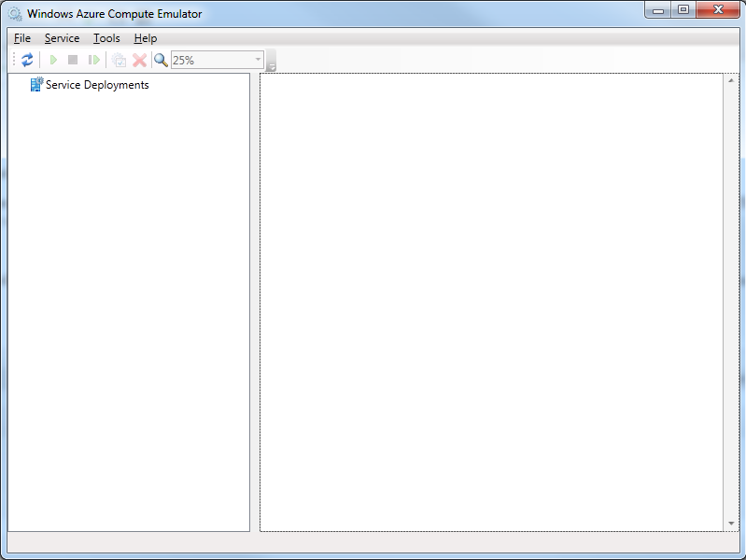The height and width of the screenshot is (560, 746).
Task: Select the Service Deployments tree node
Action: [x=97, y=85]
